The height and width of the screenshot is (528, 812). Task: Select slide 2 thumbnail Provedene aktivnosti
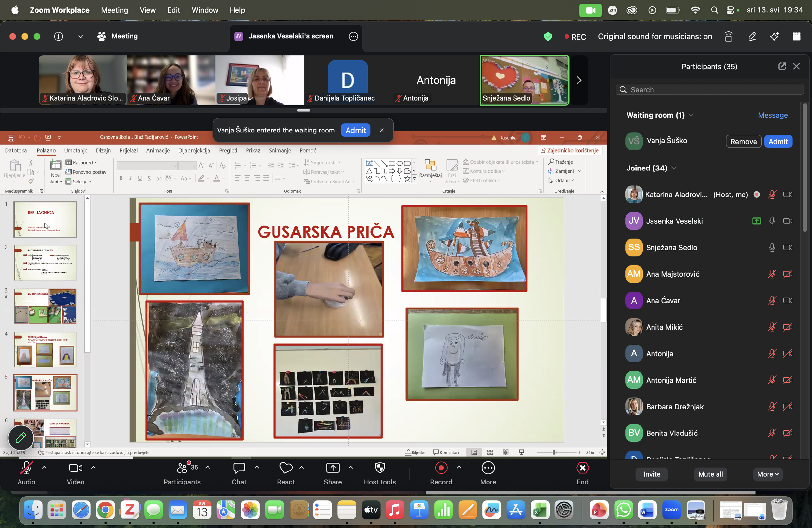click(45, 263)
